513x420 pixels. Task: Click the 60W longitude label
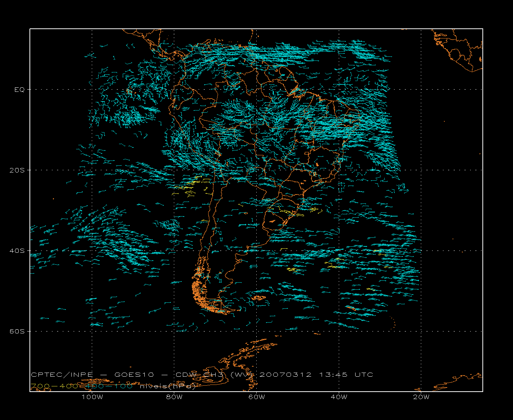point(257,397)
